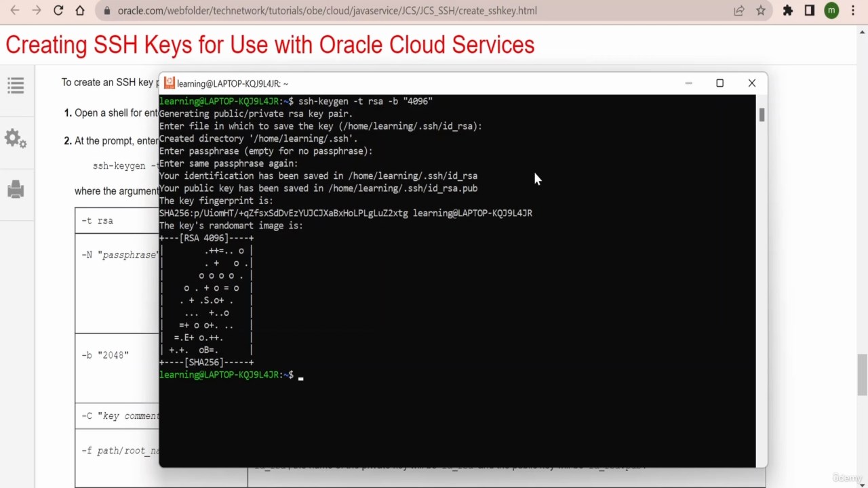The height and width of the screenshot is (488, 868).
Task: Click the 'Enter file in which to save the key' line
Action: coord(321,126)
